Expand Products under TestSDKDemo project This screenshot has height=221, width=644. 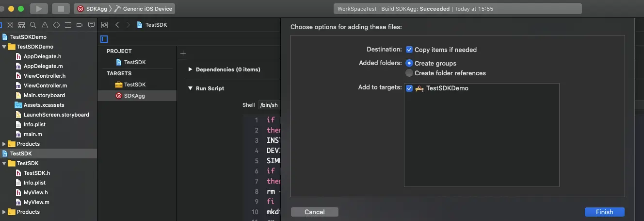coord(4,144)
